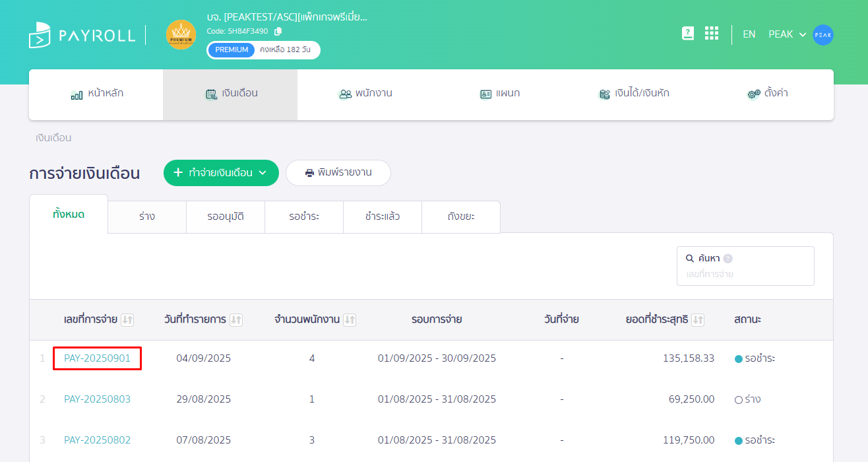Click the search magnifier icon
Image resolution: width=868 pixels, height=462 pixels.
pos(690,259)
